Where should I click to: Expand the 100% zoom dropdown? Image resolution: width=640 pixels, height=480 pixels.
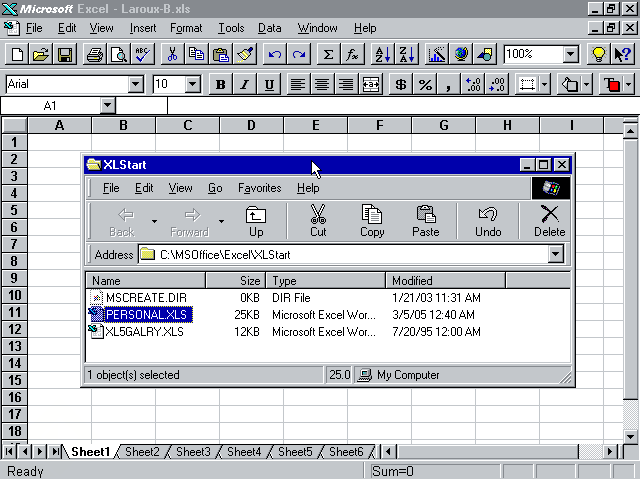tap(571, 54)
